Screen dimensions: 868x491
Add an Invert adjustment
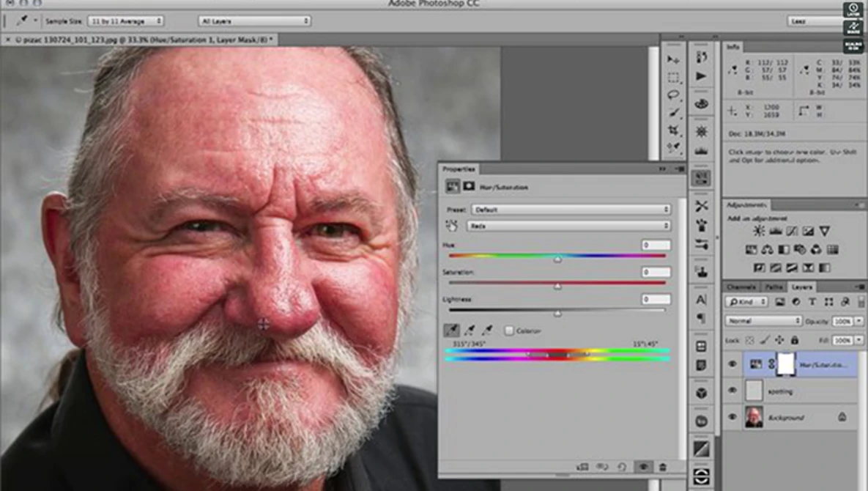[760, 268]
